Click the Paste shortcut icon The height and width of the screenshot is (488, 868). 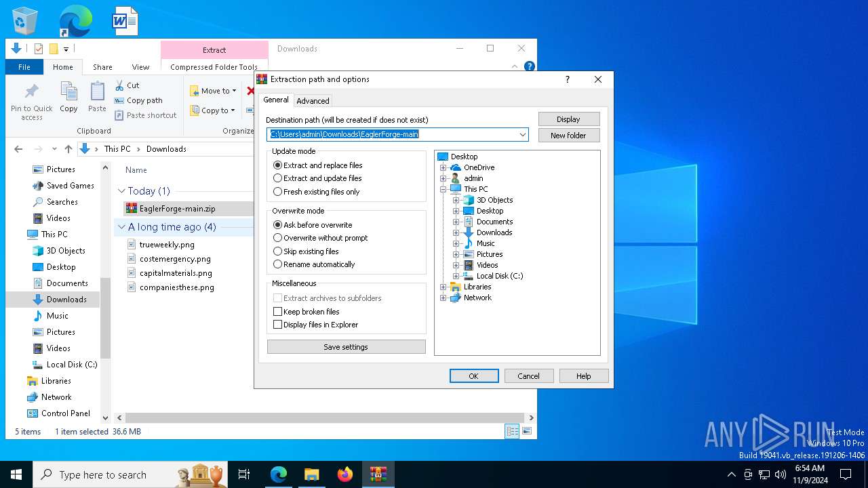pos(119,115)
